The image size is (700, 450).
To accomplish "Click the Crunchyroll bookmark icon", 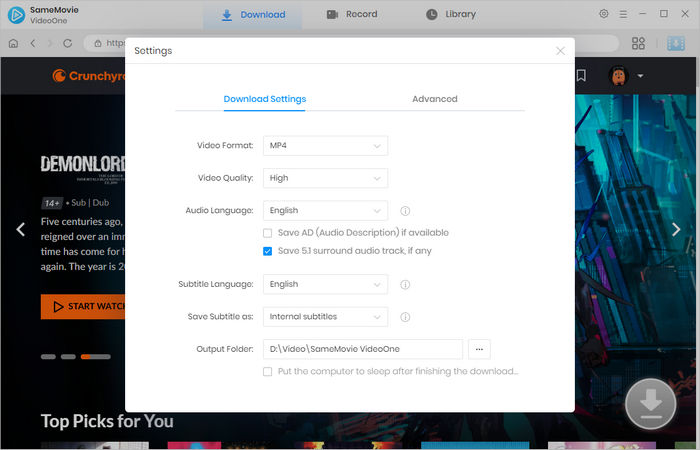I will (x=581, y=75).
